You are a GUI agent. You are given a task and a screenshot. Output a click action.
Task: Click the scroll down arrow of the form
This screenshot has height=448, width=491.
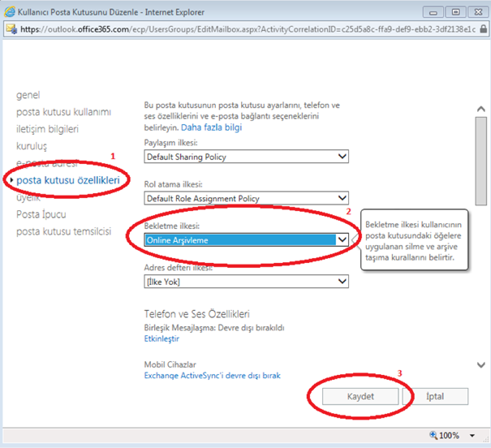[x=481, y=365]
